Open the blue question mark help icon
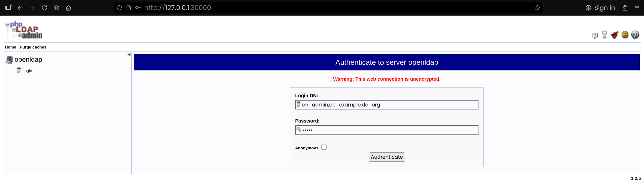This screenshot has width=644, height=182. click(635, 35)
